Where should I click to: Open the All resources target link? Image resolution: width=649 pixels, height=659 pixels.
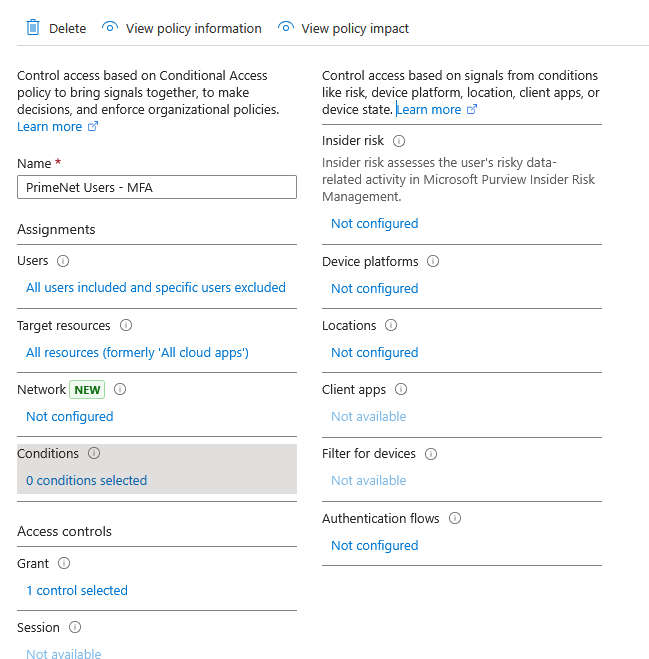(x=137, y=352)
